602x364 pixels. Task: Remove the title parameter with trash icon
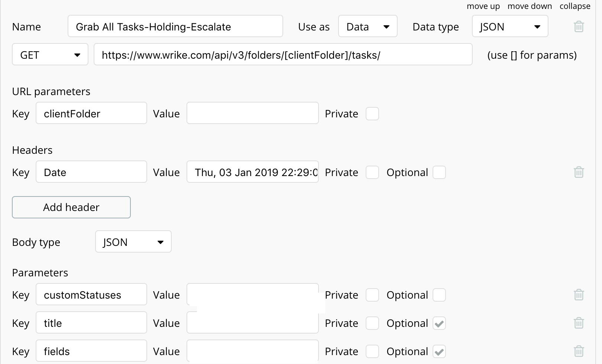pyautogui.click(x=579, y=323)
